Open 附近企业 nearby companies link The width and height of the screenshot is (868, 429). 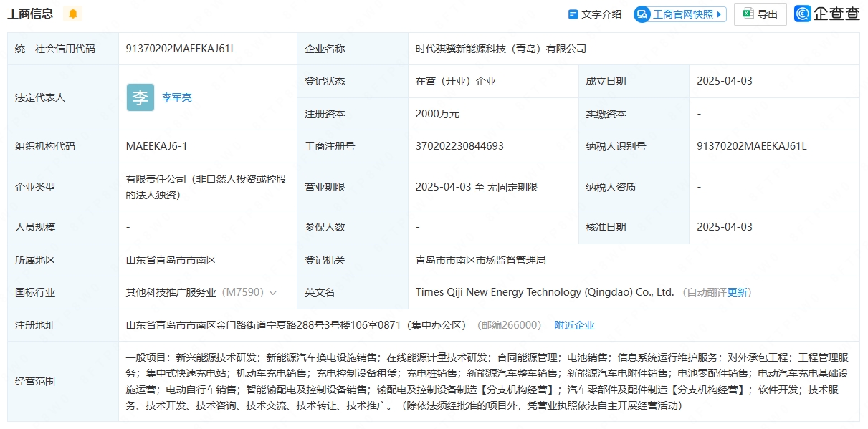574,325
